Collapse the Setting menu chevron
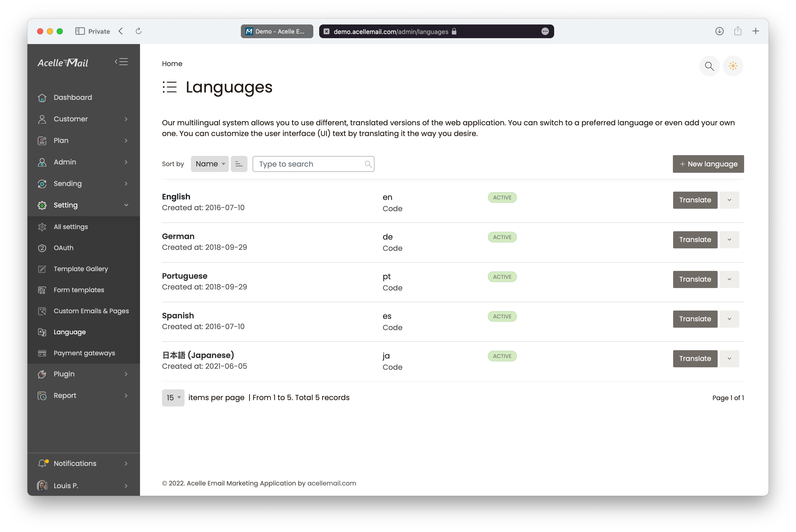This screenshot has width=796, height=532. [126, 205]
